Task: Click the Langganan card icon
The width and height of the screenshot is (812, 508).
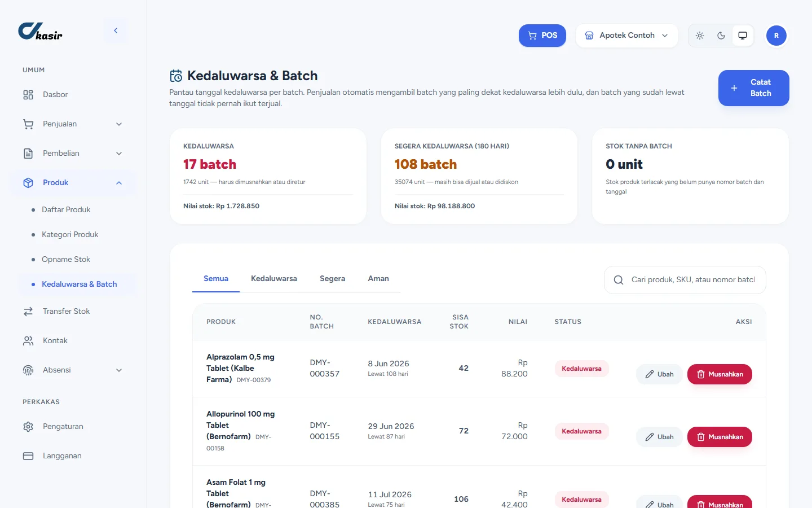Action: (28, 456)
